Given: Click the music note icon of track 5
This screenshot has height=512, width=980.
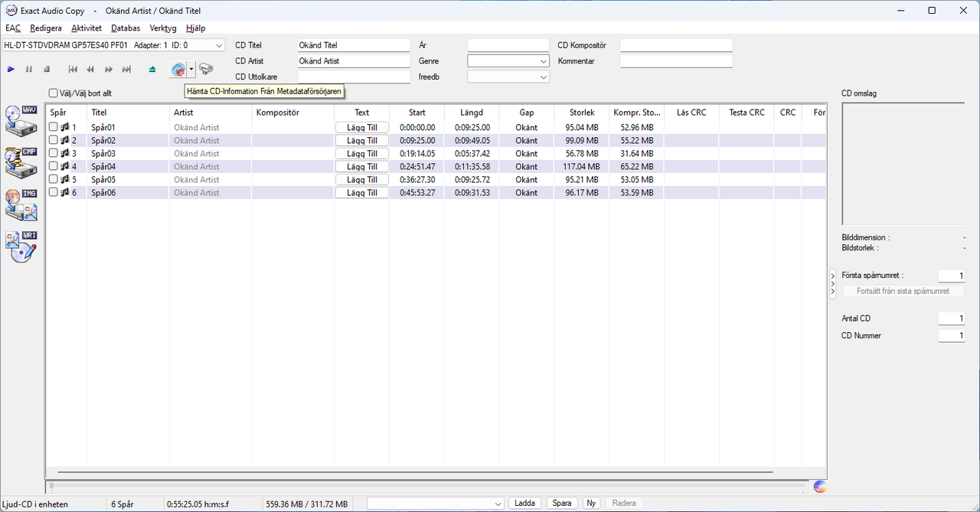Looking at the screenshot, I should [65, 180].
